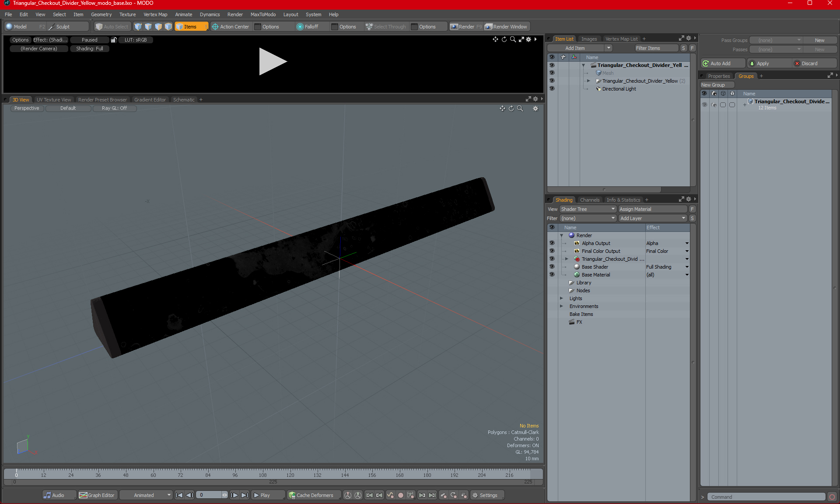840x504 pixels.
Task: Switch to Properties tab
Action: point(718,76)
